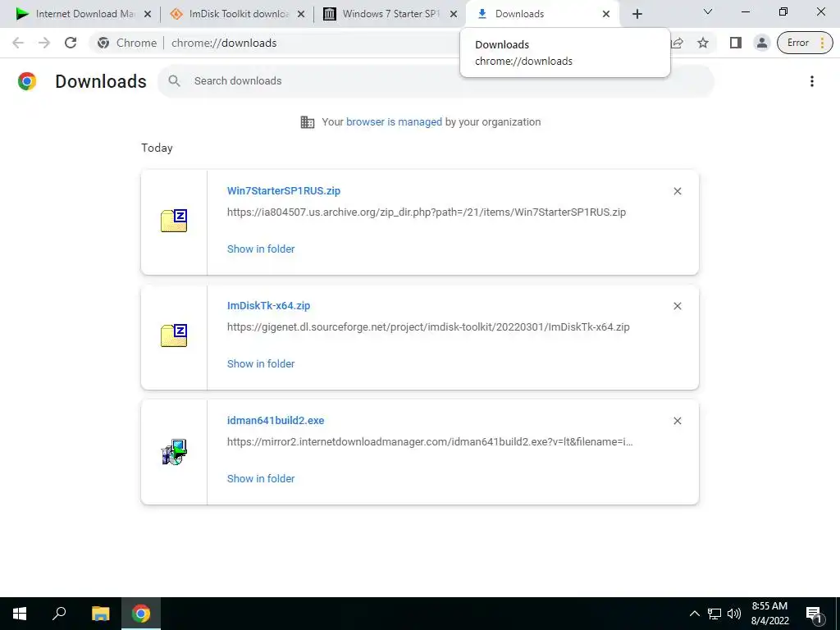Click the Downloads page title text

[x=101, y=81]
